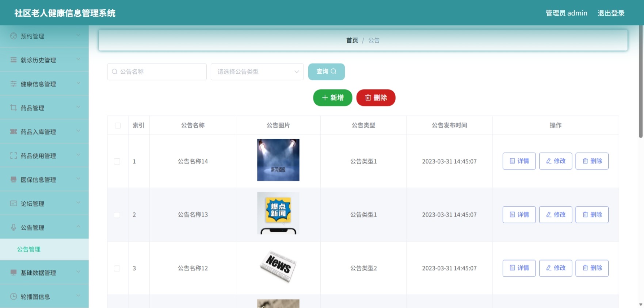Check the checkbox for row 公告名称13
Viewport: 644px width, 308px height.
click(117, 215)
